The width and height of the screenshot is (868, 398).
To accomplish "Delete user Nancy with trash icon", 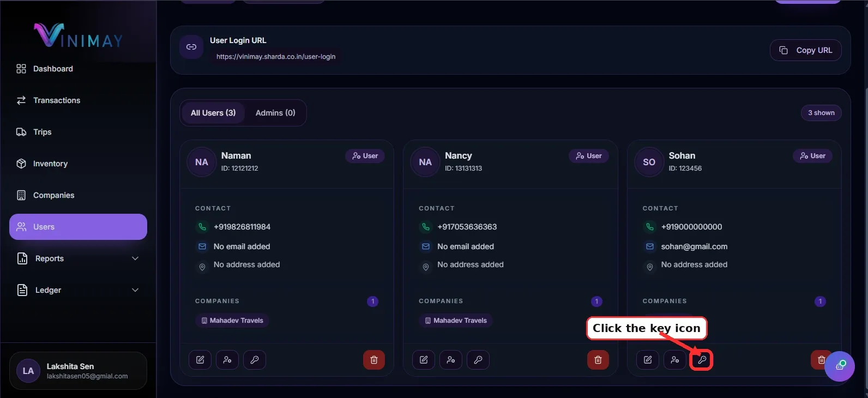I will (598, 360).
